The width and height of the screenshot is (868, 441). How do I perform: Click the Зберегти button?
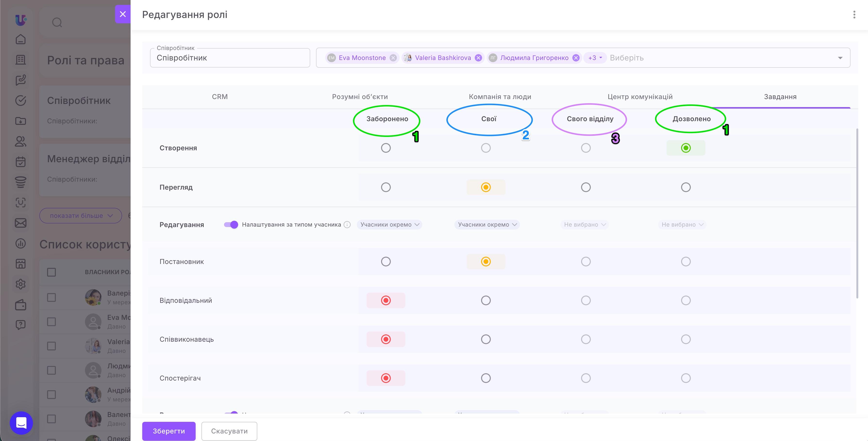click(169, 431)
